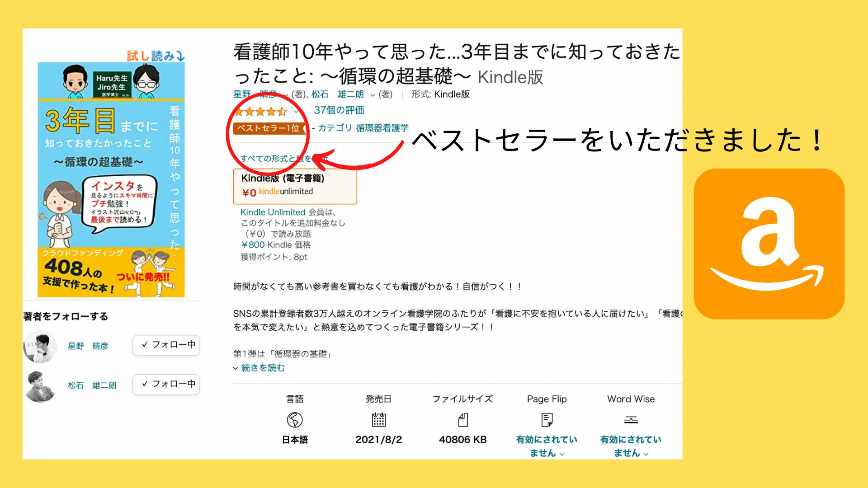This screenshot has height=488, width=868.
Task: Open 星野 晴彦 author profile photo
Action: (40, 346)
